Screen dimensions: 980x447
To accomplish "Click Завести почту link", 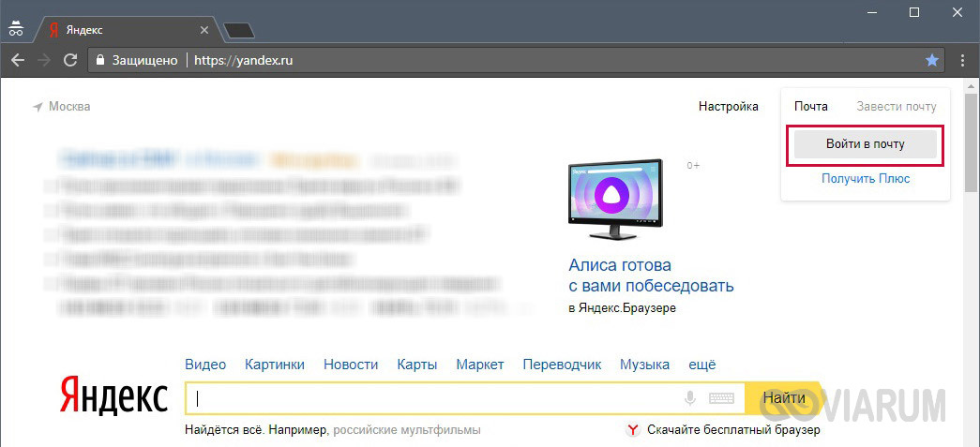I will click(897, 107).
